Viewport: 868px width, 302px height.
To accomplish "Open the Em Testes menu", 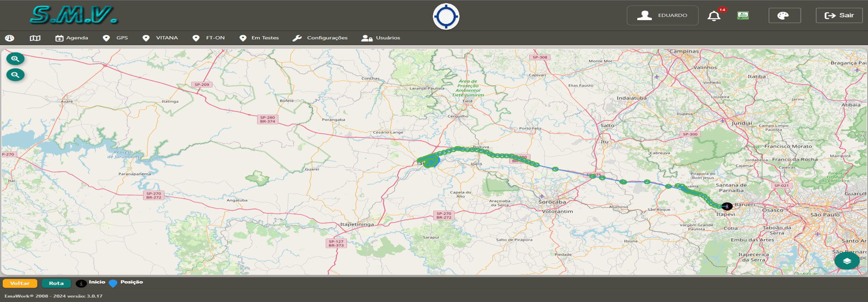I will click(x=259, y=38).
